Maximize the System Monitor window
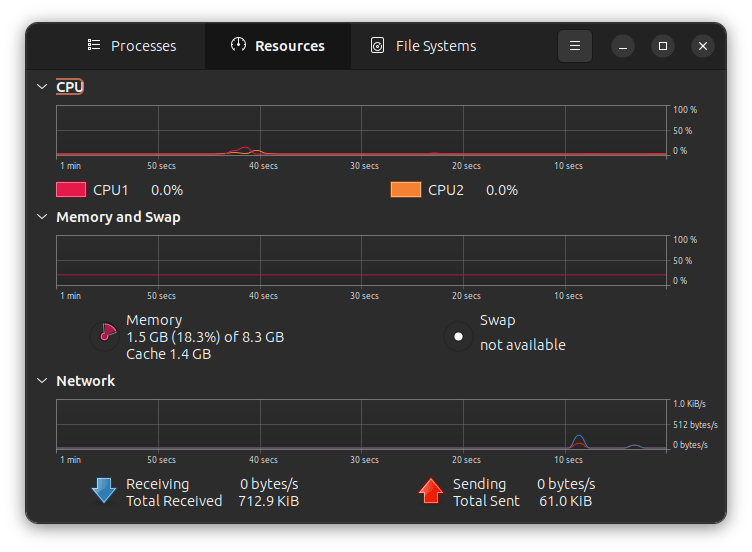This screenshot has height=552, width=752. pos(662,46)
